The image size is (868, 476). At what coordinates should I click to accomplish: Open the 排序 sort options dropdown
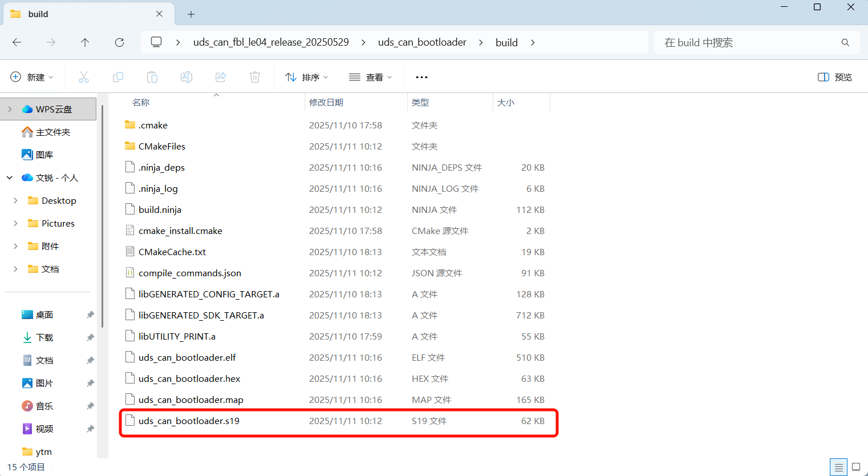(306, 76)
